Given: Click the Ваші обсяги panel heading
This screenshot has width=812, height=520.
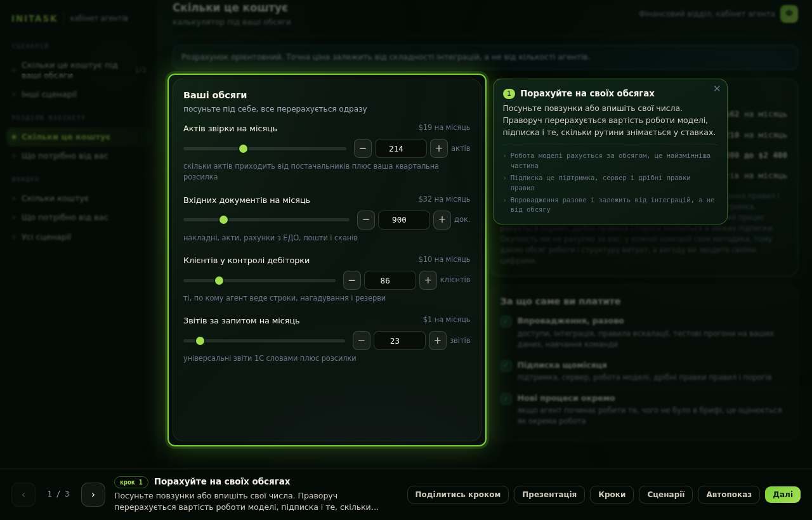Looking at the screenshot, I should coord(215,95).
